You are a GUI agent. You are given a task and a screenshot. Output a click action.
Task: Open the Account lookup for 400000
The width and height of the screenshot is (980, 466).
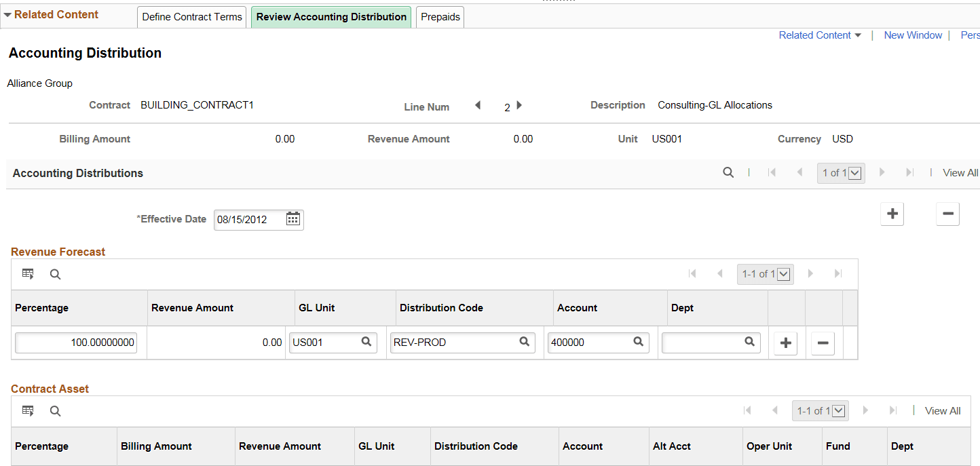coord(637,343)
